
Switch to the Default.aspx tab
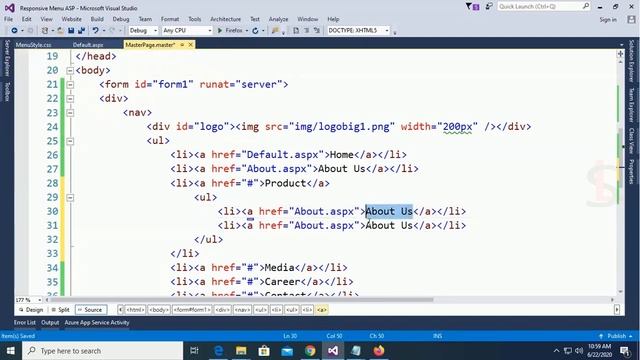[88, 45]
